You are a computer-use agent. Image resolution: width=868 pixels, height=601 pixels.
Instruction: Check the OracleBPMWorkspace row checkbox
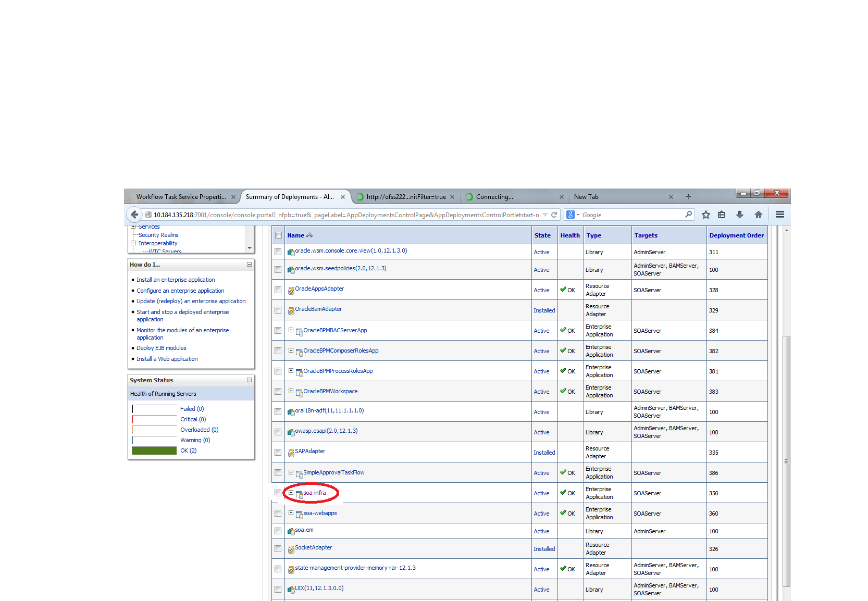(278, 392)
